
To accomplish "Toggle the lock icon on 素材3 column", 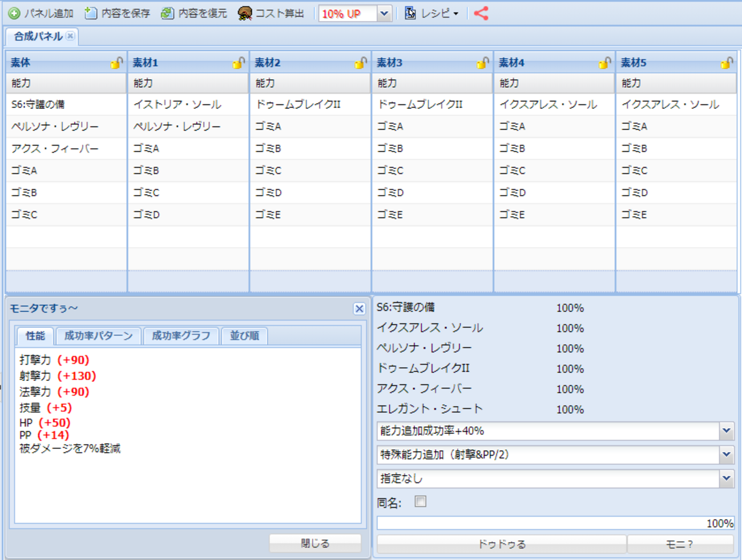I will pyautogui.click(x=483, y=63).
